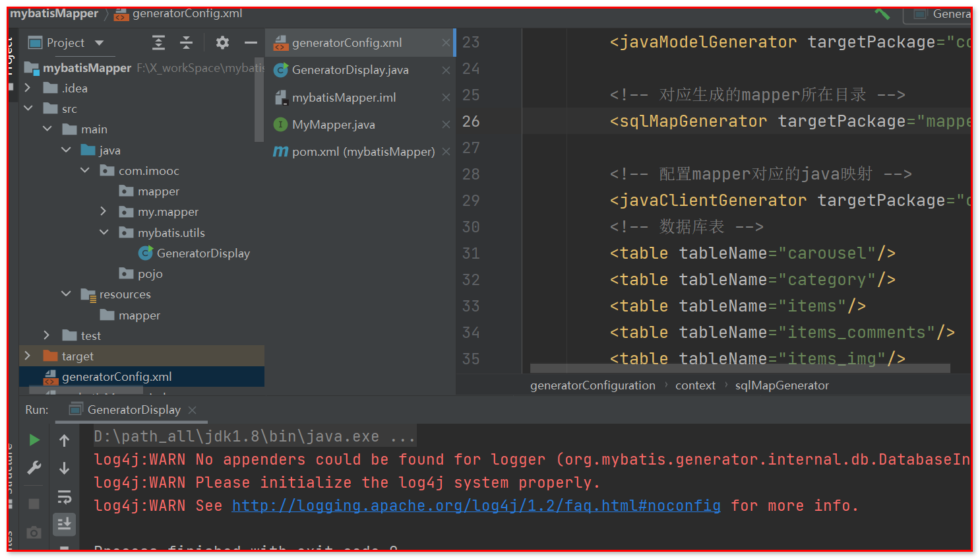Click mybatisMapper in the navigation bar
This screenshot has height=559, width=980.
tap(54, 14)
